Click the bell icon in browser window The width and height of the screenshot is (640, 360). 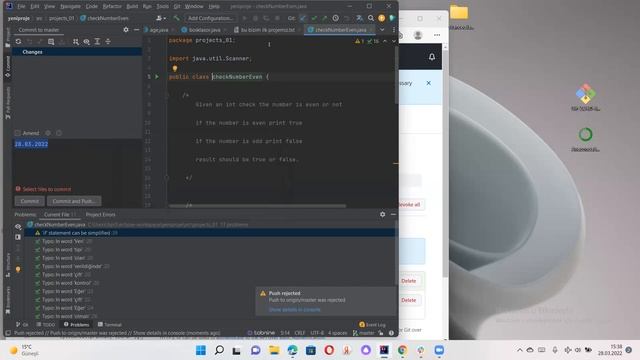point(432,57)
